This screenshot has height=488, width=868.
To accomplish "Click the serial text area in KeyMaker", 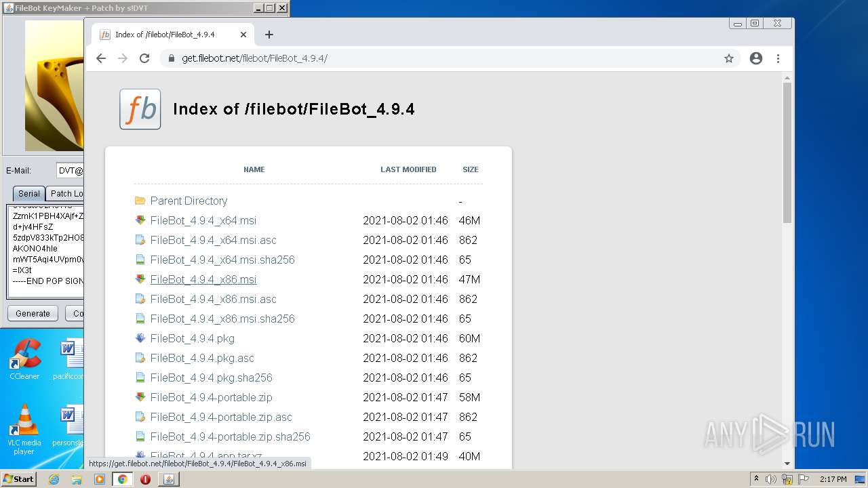I will pos(45,251).
